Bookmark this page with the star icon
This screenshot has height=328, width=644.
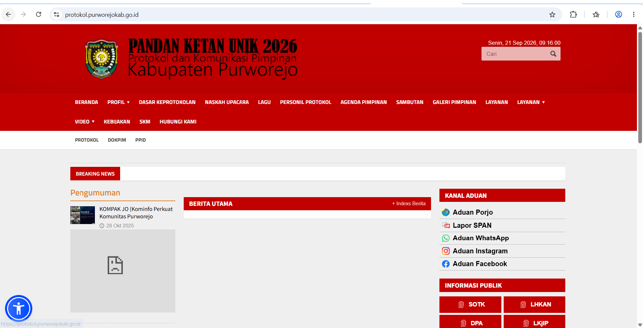coord(552,14)
